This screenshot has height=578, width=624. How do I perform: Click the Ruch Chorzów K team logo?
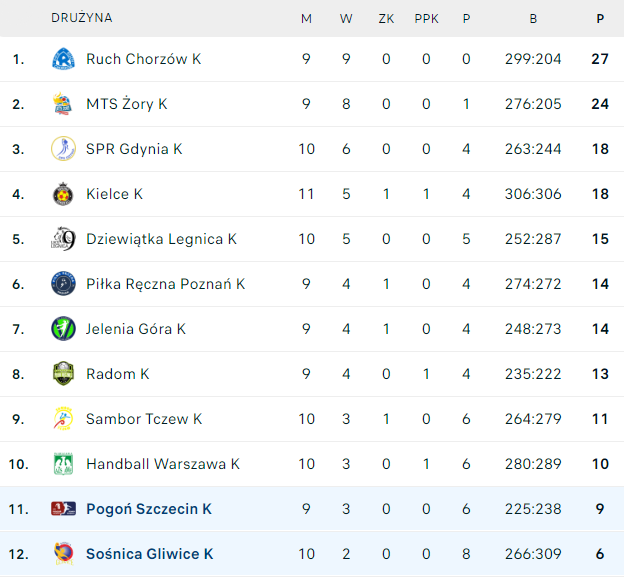63,59
